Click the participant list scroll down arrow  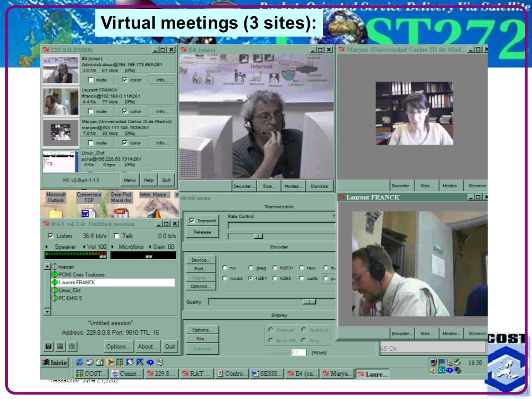point(47,311)
